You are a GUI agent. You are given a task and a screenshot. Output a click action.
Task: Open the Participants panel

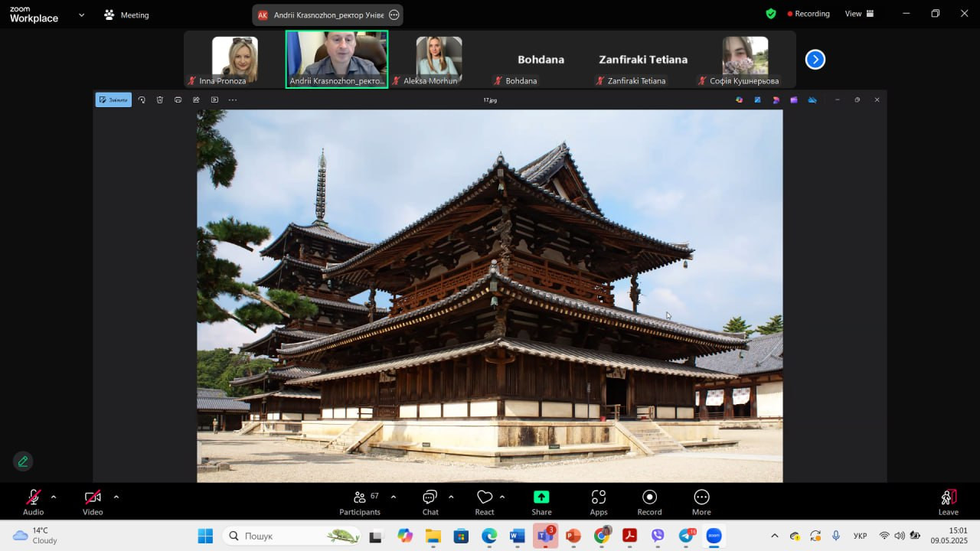(360, 501)
